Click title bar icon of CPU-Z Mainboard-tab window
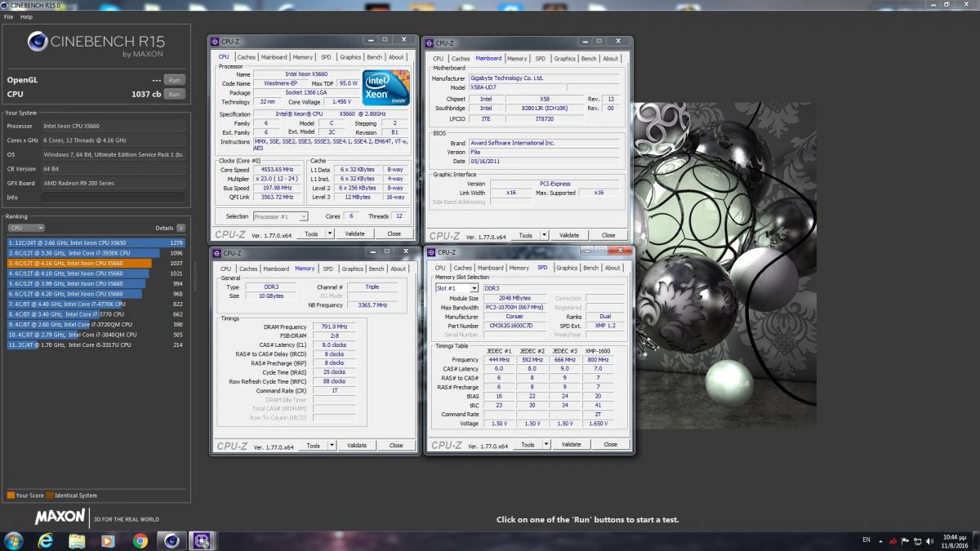Image resolution: width=980 pixels, height=551 pixels. coord(430,43)
